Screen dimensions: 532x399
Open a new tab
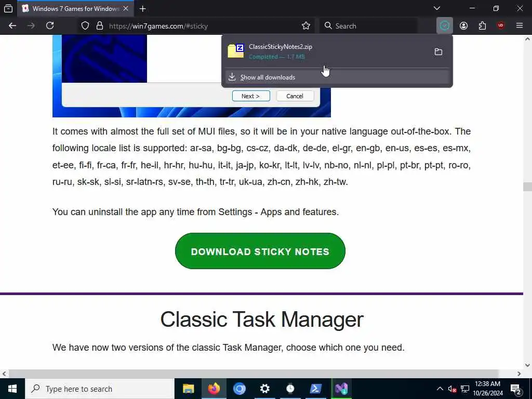(x=143, y=9)
